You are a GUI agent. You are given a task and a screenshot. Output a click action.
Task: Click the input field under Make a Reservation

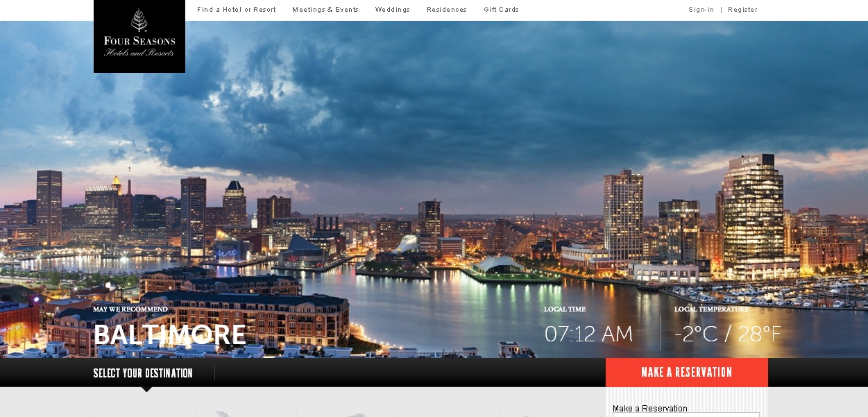click(x=686, y=415)
